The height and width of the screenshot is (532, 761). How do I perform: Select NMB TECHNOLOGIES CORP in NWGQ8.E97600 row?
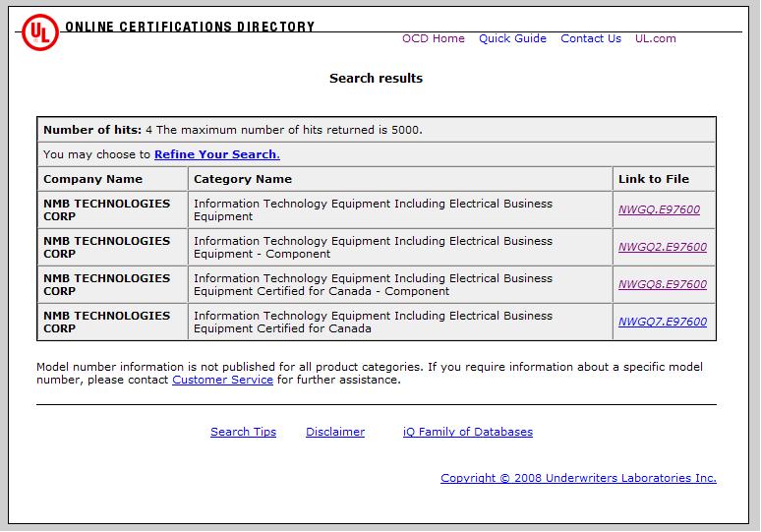click(107, 284)
